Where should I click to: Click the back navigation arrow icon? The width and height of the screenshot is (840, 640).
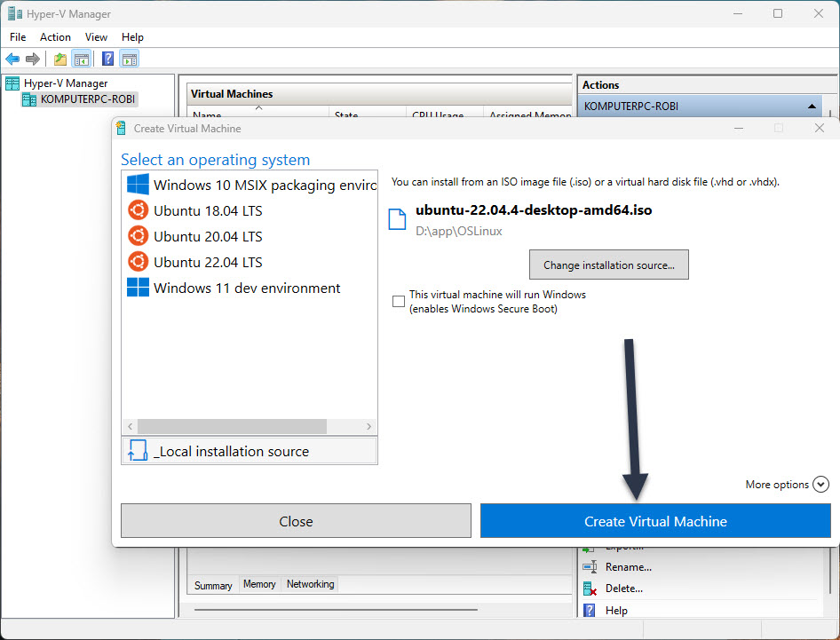[12, 59]
